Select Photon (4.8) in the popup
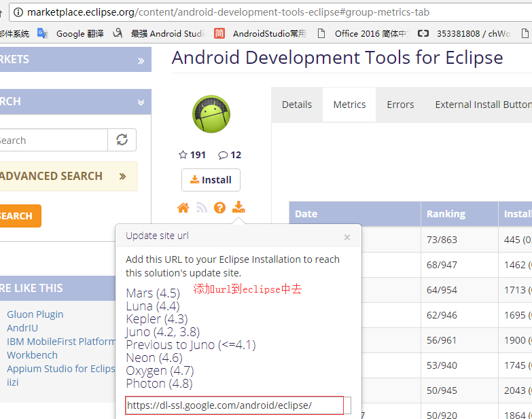The height and width of the screenshot is (419, 532). click(x=159, y=384)
